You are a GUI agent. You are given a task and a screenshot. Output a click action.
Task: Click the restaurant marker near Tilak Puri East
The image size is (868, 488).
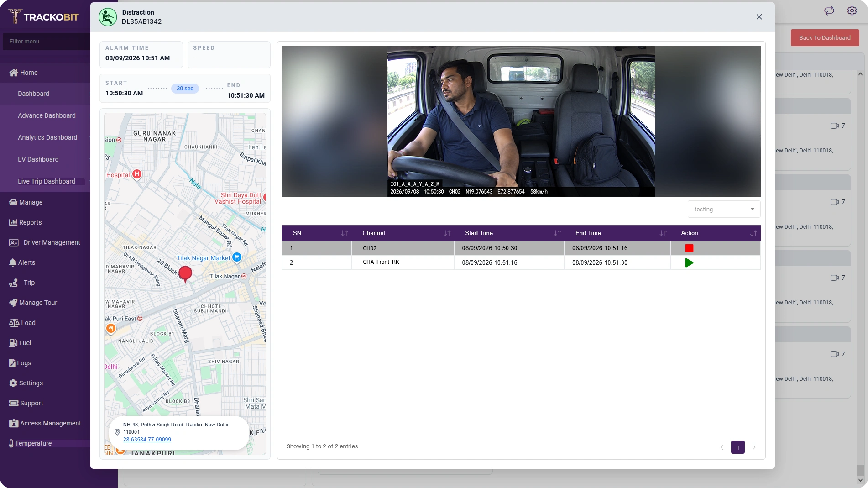click(x=110, y=328)
